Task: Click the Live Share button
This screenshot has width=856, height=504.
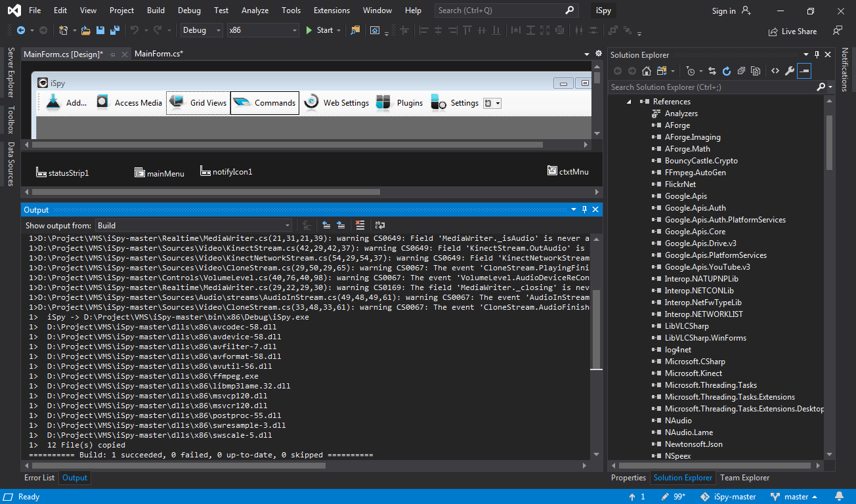Action: coord(794,31)
